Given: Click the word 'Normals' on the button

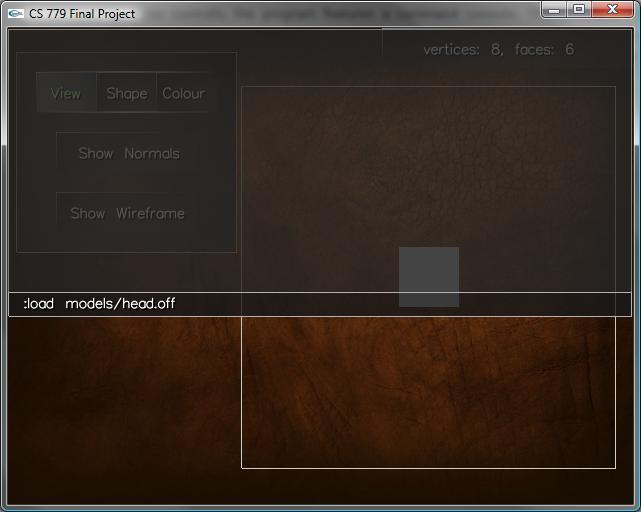Looking at the screenshot, I should [x=152, y=153].
